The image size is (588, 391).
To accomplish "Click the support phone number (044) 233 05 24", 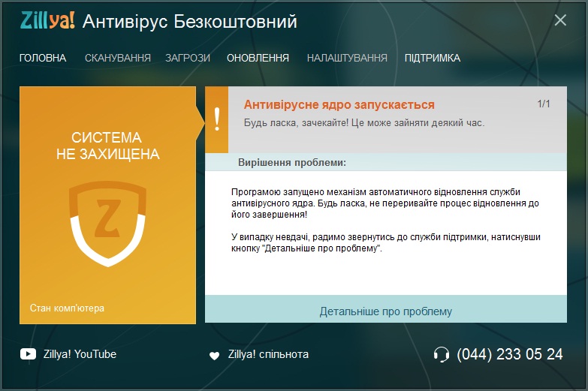I will [x=509, y=354].
